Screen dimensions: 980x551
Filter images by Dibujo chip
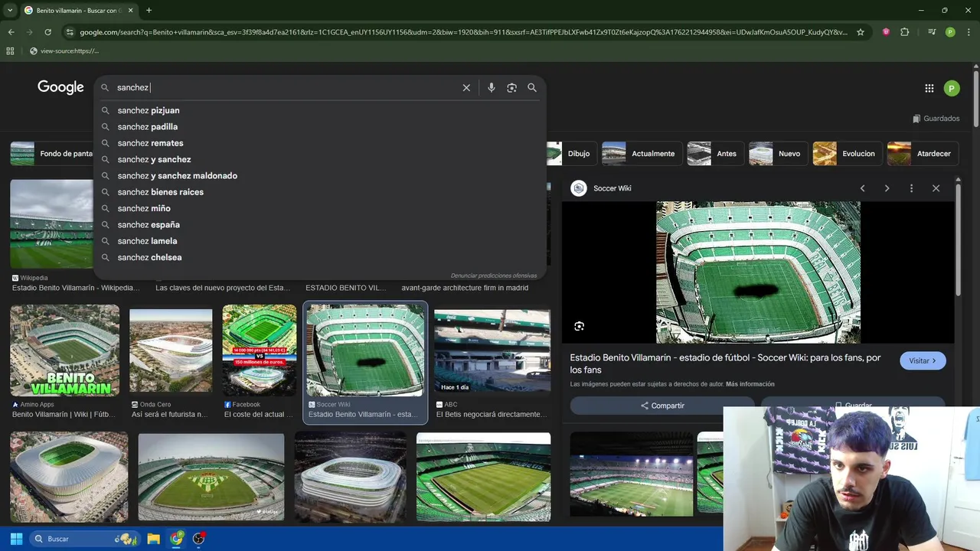(570, 154)
